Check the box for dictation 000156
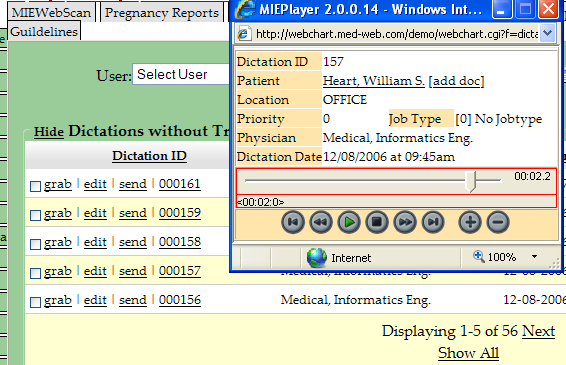This screenshot has width=566, height=365. 35,302
